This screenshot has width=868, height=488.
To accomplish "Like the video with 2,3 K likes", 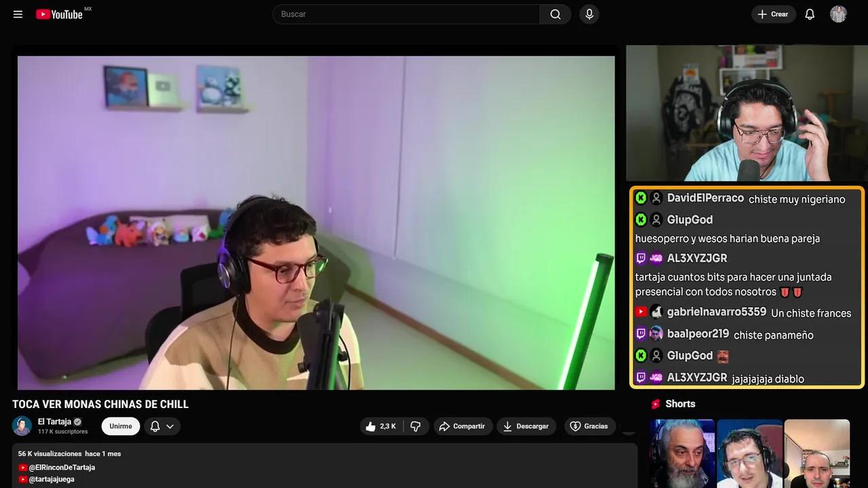I will pos(381,426).
